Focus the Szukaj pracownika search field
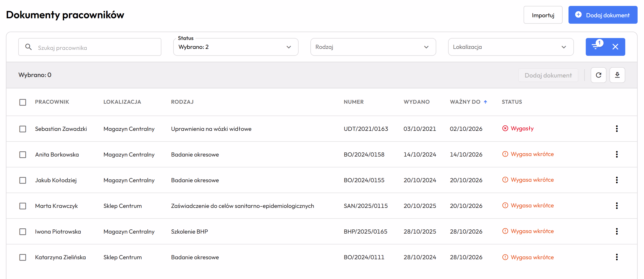The image size is (644, 279). coord(90,47)
